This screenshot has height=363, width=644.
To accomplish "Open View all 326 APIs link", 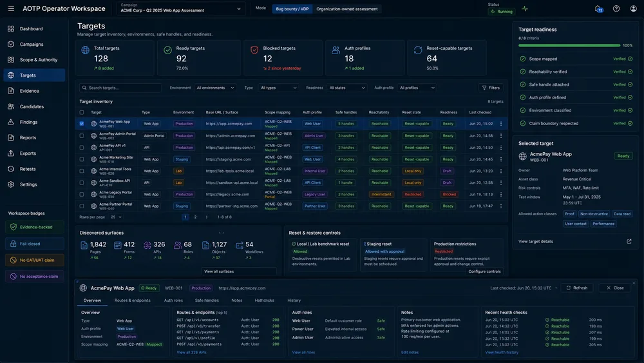I will pos(191,352).
